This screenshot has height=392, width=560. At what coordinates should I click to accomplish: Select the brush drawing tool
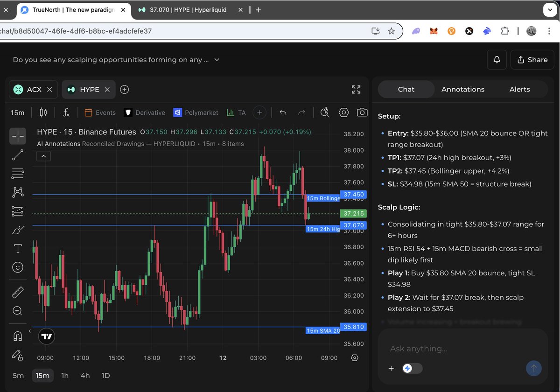point(18,230)
